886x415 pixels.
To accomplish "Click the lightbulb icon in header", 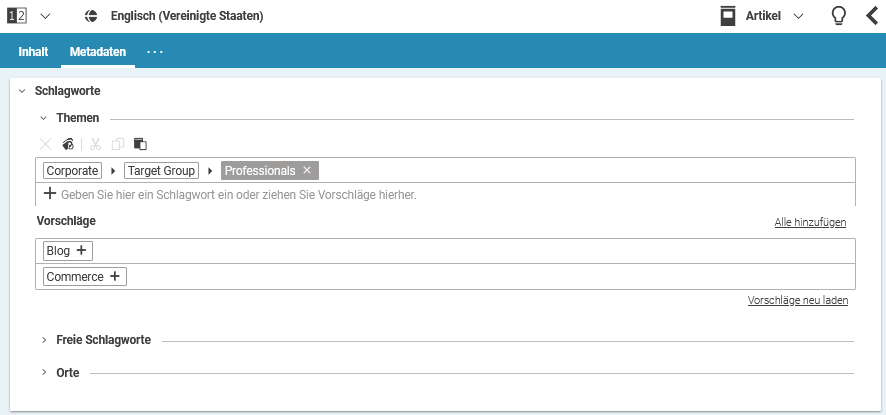I will [838, 16].
